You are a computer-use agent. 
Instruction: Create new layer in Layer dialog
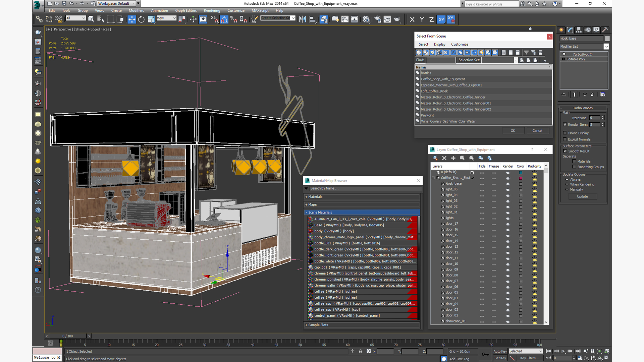click(x=435, y=158)
